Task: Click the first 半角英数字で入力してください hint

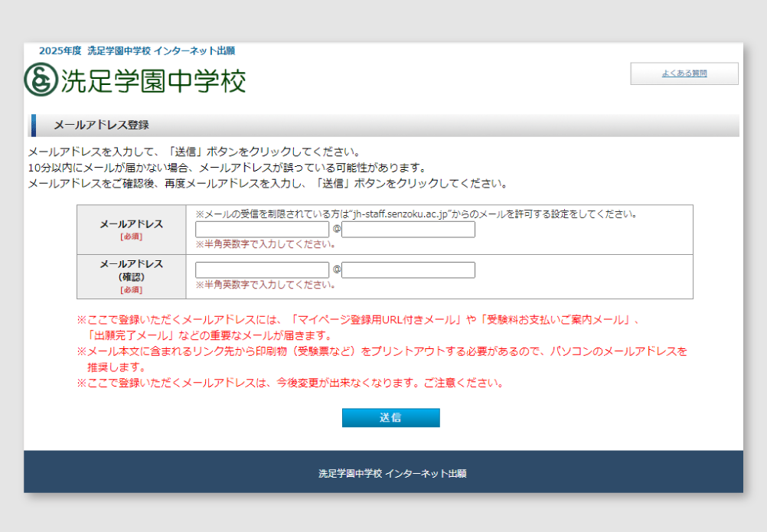Action: coord(266,244)
